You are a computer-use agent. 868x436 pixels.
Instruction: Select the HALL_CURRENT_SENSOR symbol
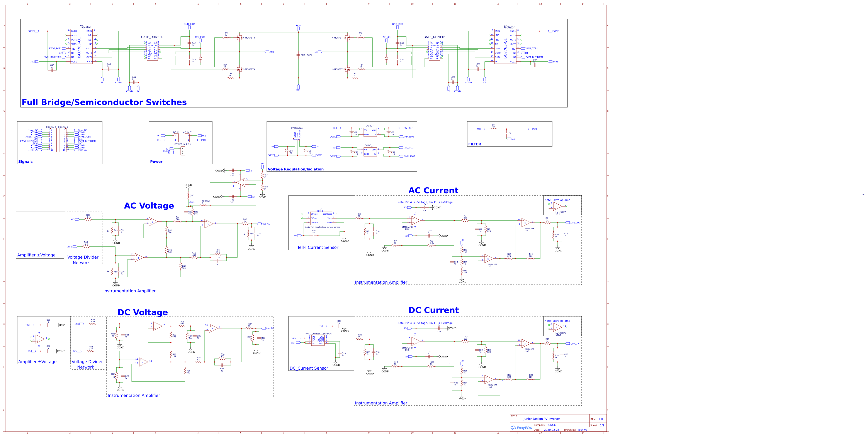point(318,340)
